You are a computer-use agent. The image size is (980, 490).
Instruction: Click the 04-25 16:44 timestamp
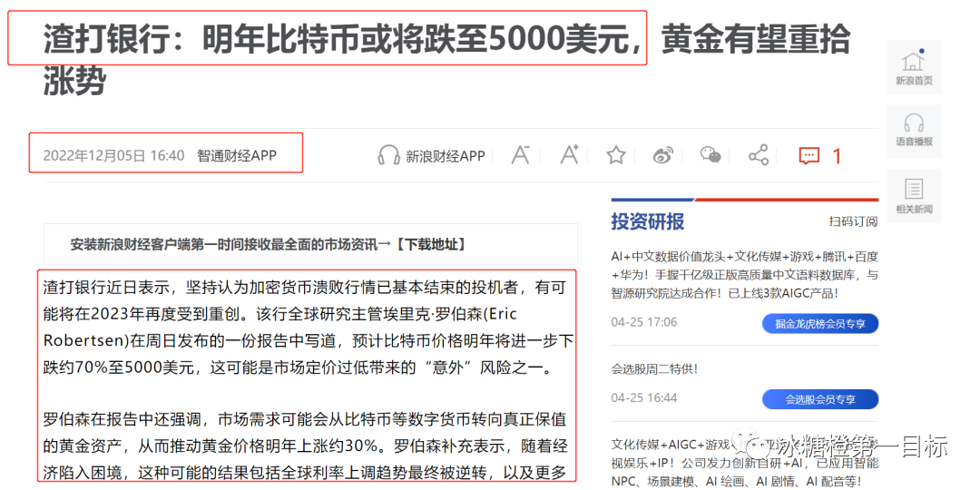tap(643, 398)
